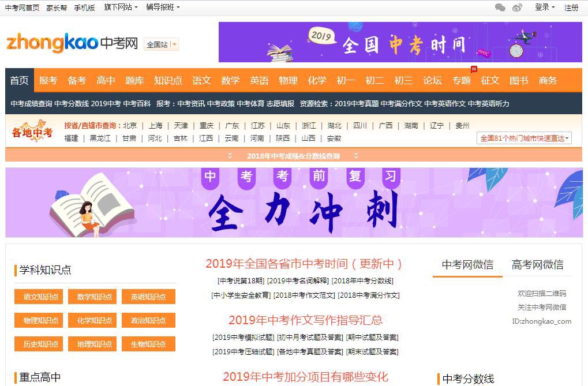Screen dimensions: 588x386
Task: Click the zhongkao 中考网 logo
Action: point(72,43)
